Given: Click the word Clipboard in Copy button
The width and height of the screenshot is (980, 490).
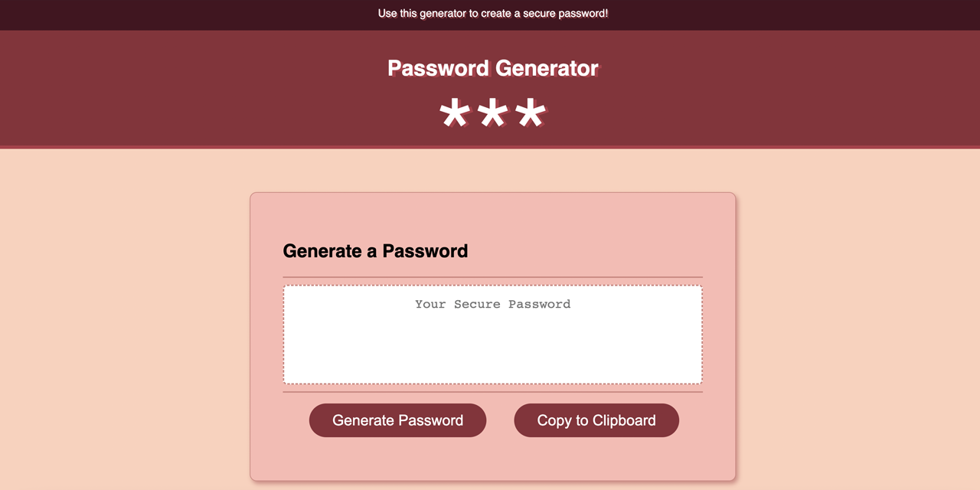Looking at the screenshot, I should tap(626, 420).
